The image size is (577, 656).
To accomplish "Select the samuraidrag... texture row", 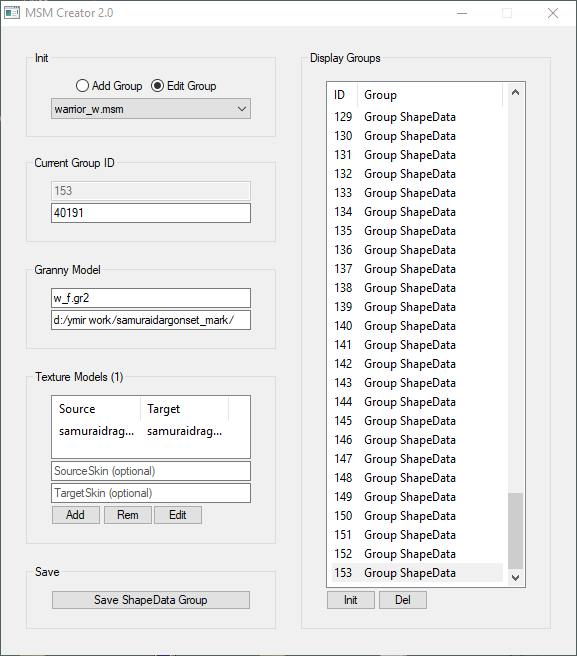I will click(x=141, y=431).
